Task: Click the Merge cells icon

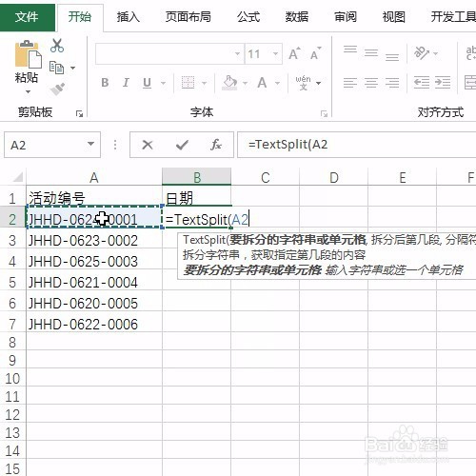Action: point(470,83)
